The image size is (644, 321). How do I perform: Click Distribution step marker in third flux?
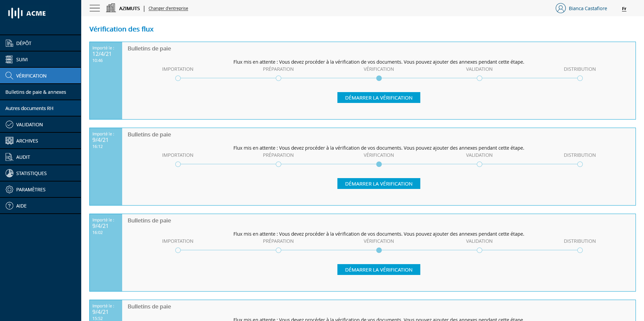(x=580, y=250)
